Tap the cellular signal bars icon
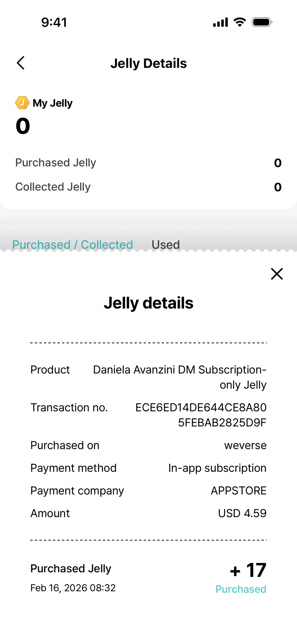 coord(220,22)
